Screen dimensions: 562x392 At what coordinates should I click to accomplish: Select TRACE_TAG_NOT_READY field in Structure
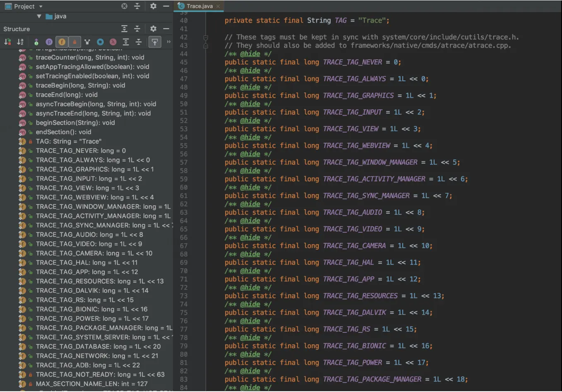[x=100, y=375]
